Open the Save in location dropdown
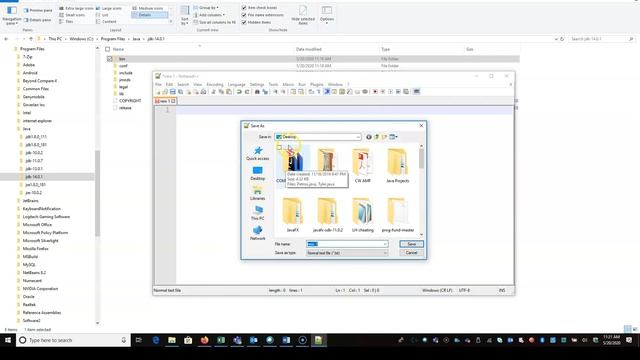640x360 pixels. [318, 137]
